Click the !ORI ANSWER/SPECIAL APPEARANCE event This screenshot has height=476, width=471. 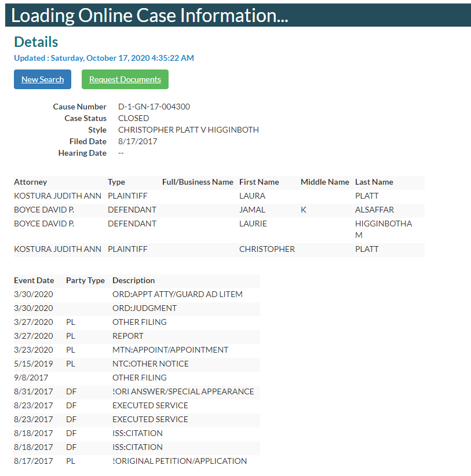coord(183,391)
